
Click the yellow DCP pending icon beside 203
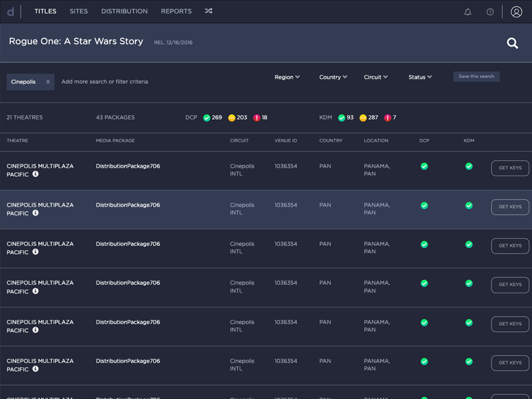[231, 118]
